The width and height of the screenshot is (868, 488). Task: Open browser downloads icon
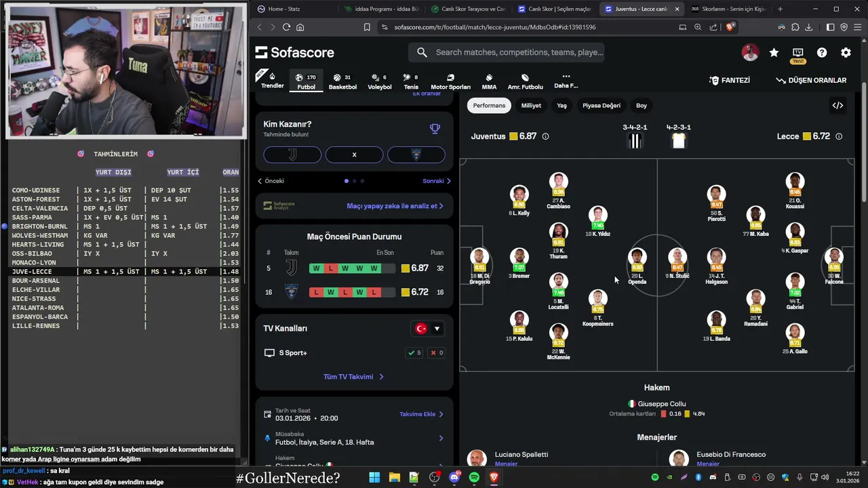coord(808,27)
